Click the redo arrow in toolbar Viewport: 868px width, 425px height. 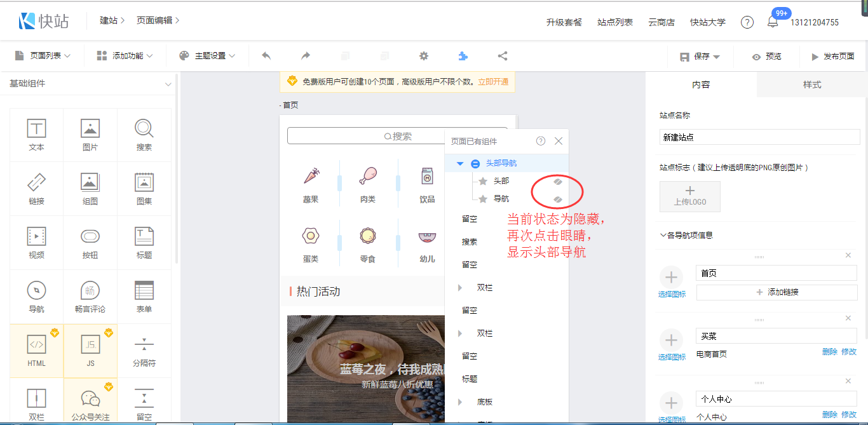[x=306, y=56]
